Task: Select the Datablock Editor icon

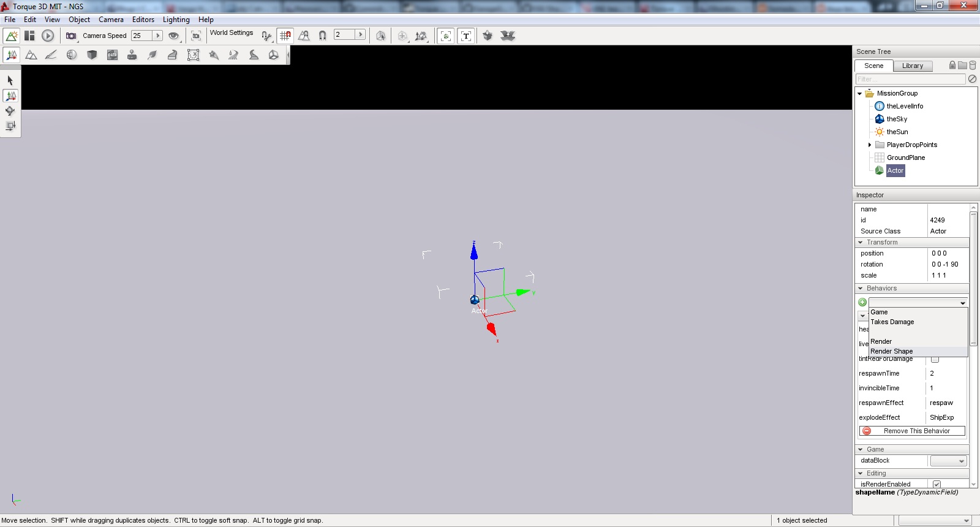Action: [112, 55]
